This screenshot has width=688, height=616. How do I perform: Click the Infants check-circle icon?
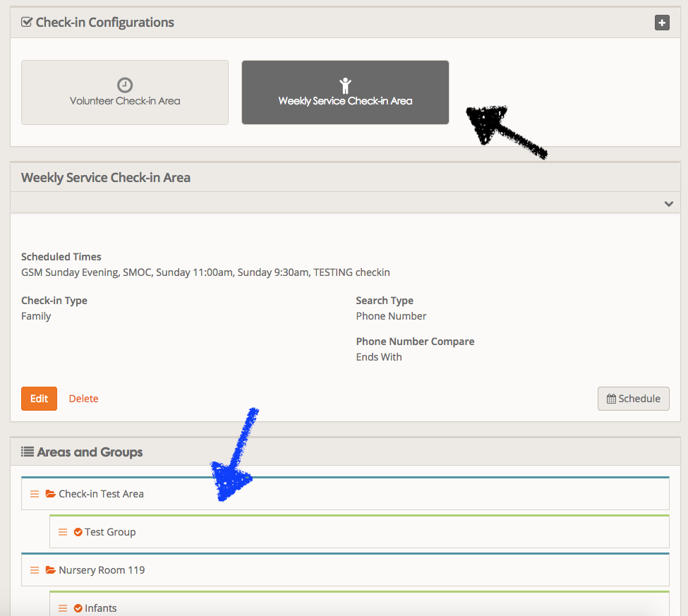tap(78, 608)
